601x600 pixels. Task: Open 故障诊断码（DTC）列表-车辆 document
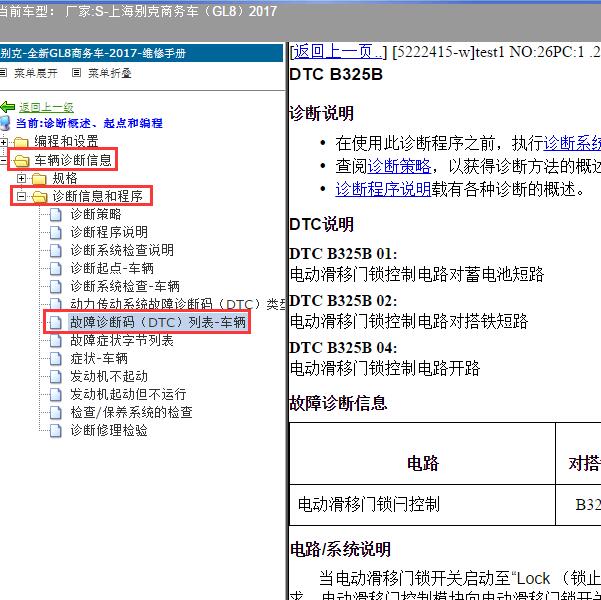click(158, 322)
